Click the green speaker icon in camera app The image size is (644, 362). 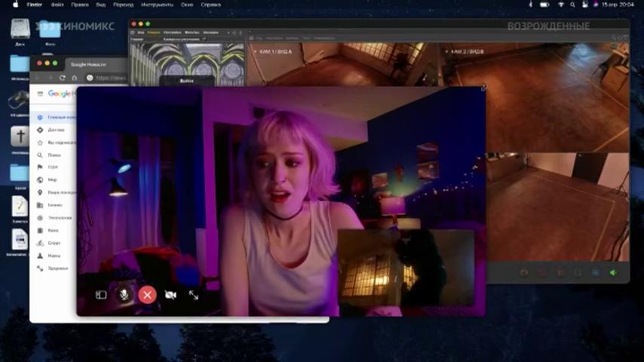click(x=613, y=272)
